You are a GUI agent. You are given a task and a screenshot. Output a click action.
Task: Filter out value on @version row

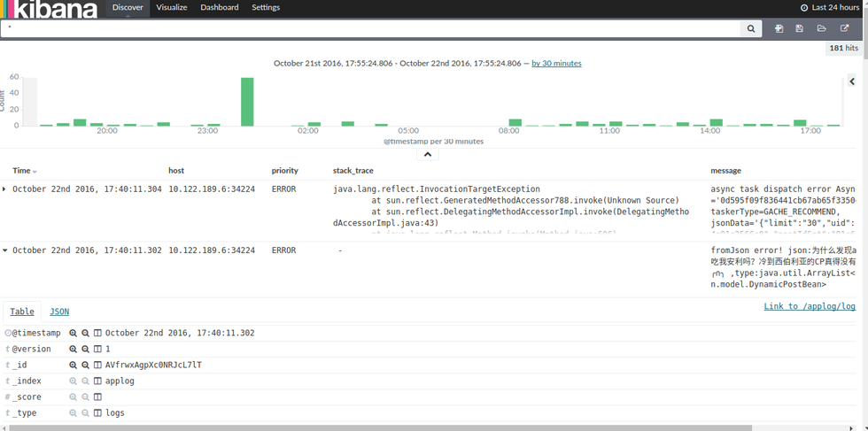[x=86, y=350]
